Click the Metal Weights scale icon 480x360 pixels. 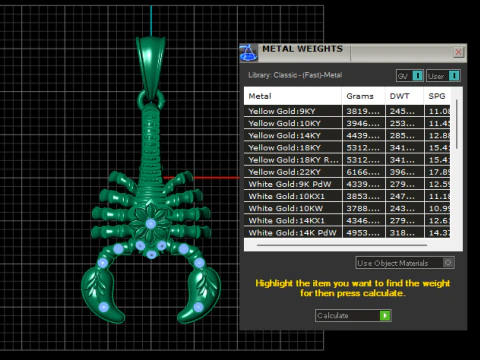(x=248, y=52)
